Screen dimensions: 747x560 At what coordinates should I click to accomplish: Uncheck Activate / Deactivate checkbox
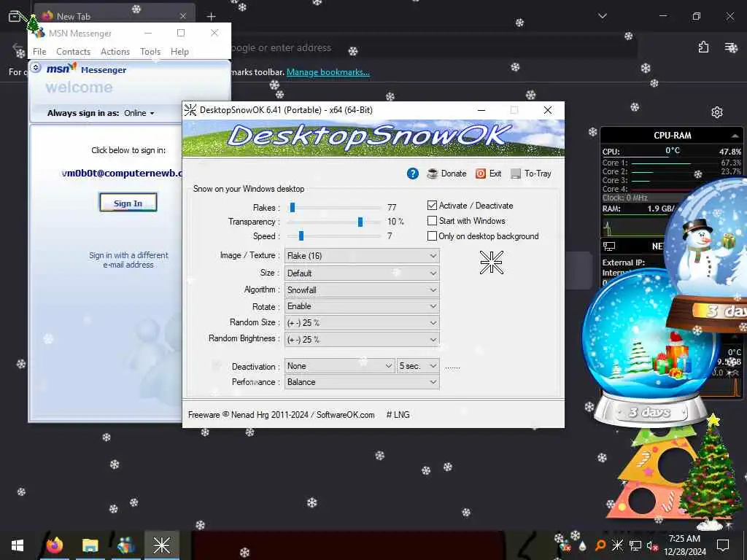coord(432,205)
